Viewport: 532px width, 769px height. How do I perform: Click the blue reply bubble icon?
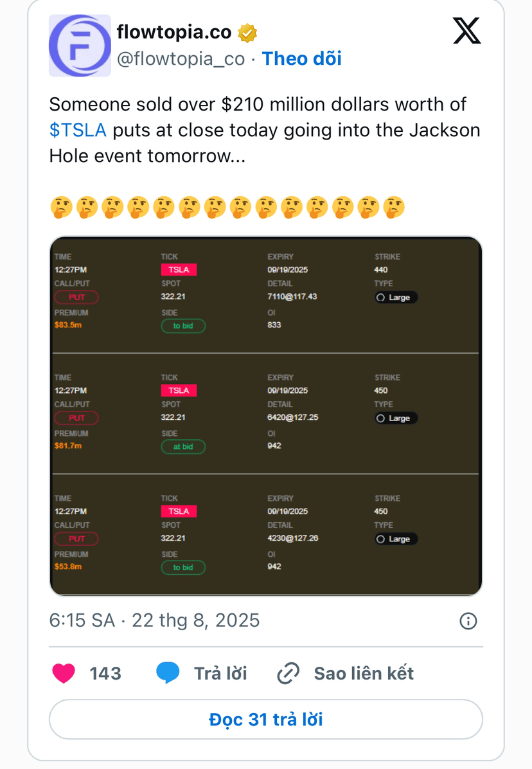[168, 673]
